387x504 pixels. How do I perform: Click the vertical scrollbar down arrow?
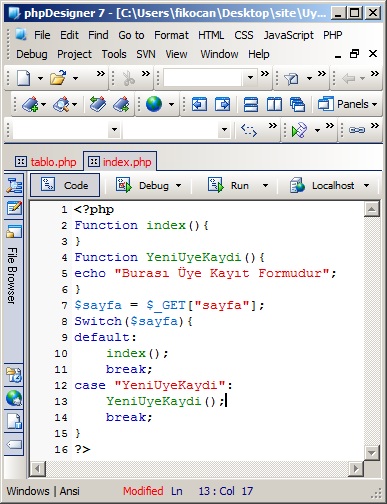371,453
